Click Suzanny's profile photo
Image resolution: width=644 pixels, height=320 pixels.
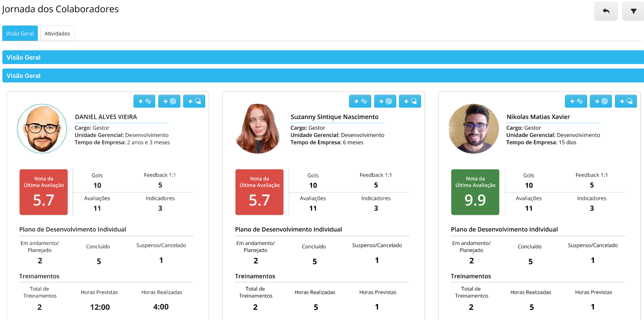tap(258, 129)
